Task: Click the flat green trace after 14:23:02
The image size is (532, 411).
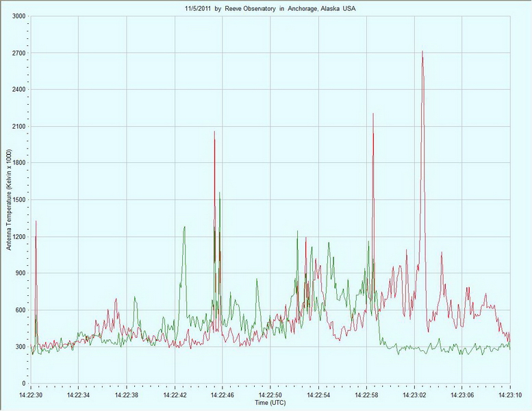Action: [x=466, y=349]
